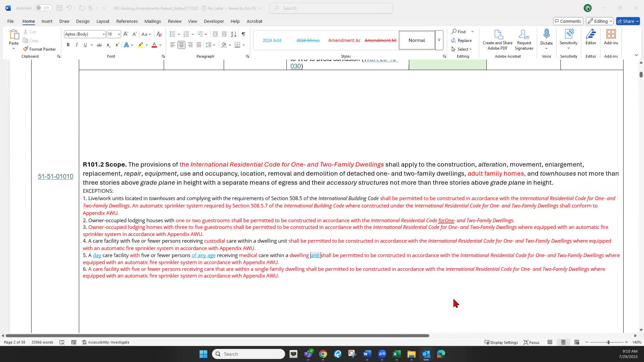
Task: Click the Dictate microphone icon
Action: (x=546, y=34)
